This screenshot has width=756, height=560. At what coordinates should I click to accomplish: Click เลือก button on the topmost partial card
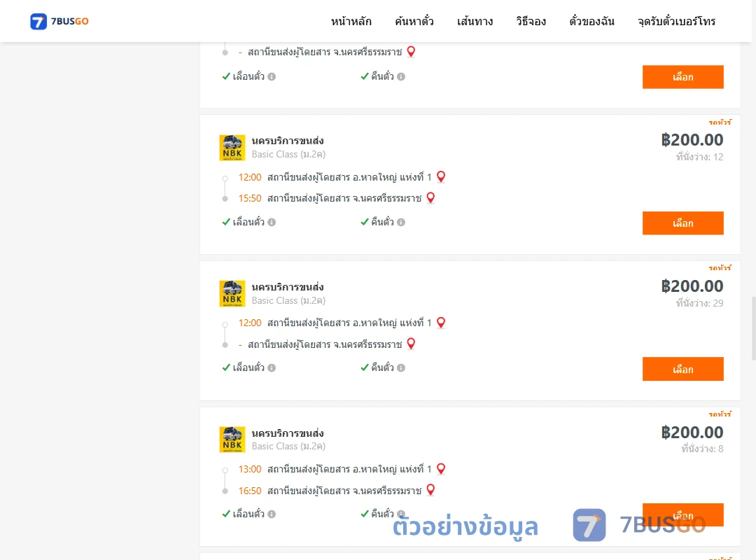pos(682,77)
